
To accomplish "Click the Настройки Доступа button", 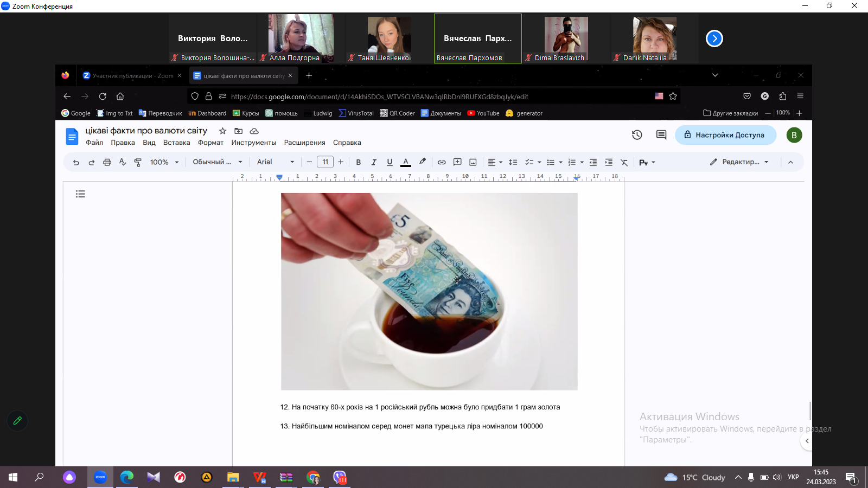I will click(x=725, y=135).
